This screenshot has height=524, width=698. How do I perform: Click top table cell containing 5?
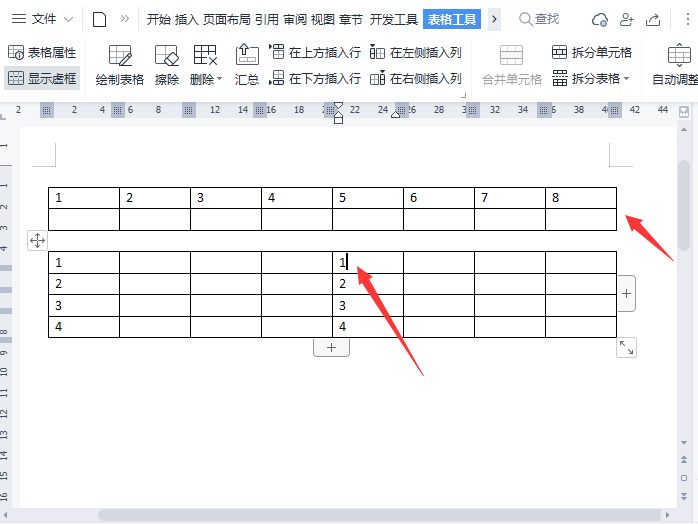pyautogui.click(x=368, y=198)
